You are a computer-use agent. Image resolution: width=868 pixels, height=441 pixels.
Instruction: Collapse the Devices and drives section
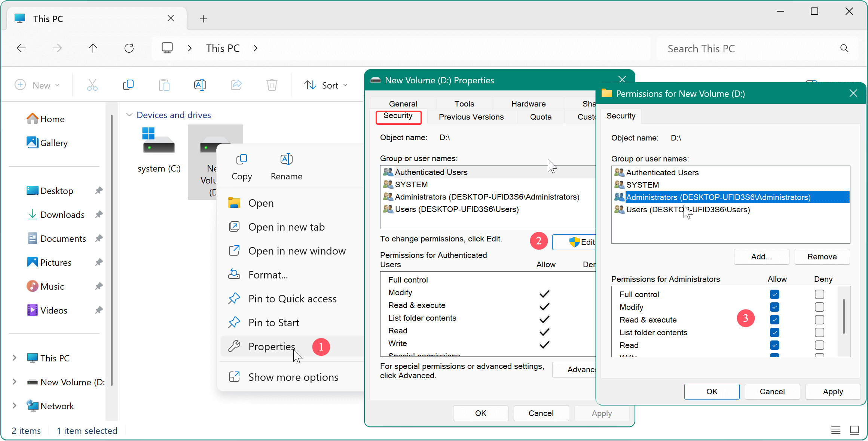click(x=129, y=115)
